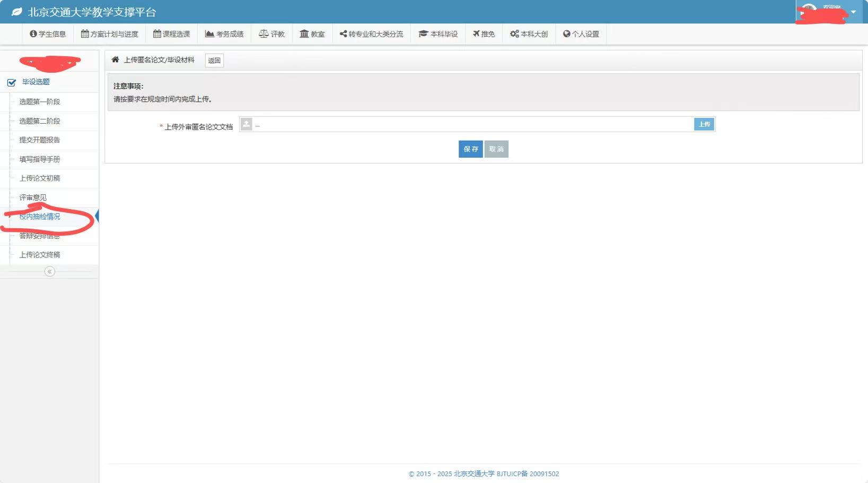868x483 pixels.
Task: Click the 取消 button
Action: coord(496,149)
